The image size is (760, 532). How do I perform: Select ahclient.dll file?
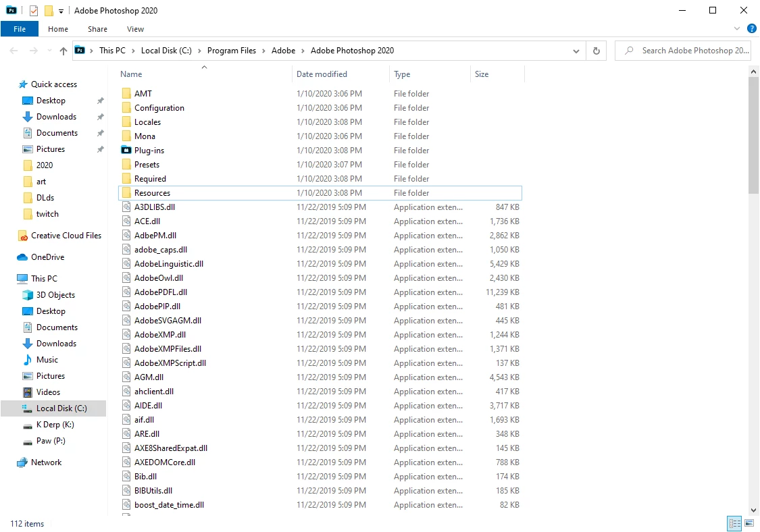(x=153, y=392)
